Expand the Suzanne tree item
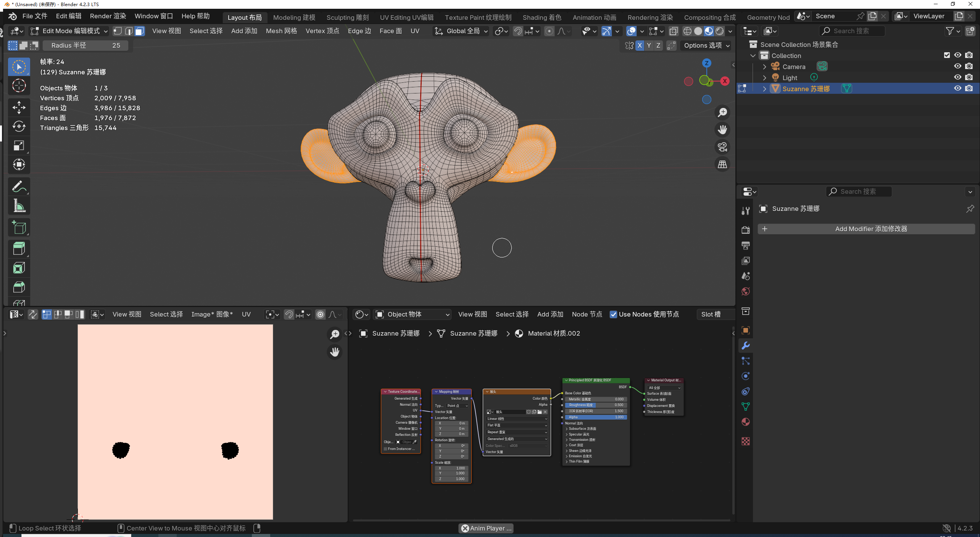This screenshot has width=980, height=537. point(764,89)
